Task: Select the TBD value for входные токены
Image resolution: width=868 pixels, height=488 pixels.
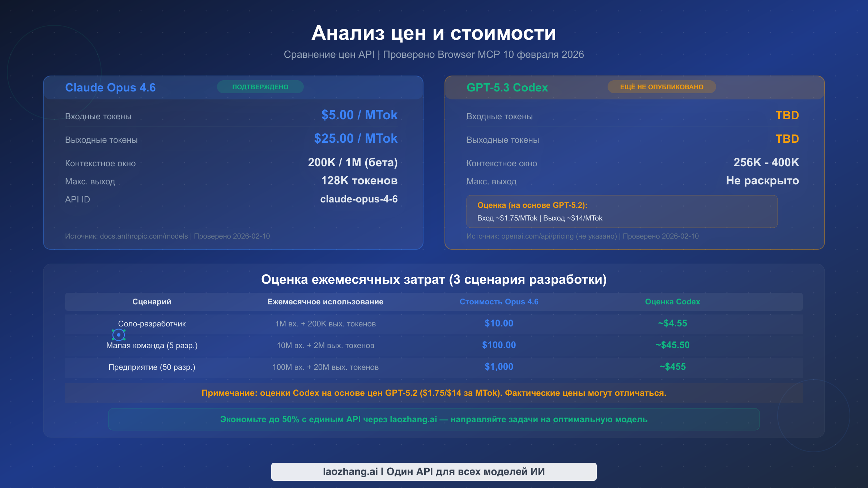Action: pyautogui.click(x=787, y=115)
